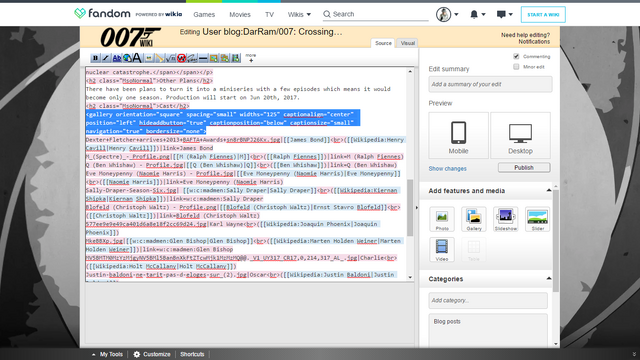Image resolution: width=640 pixels, height=360 pixels.
Task: Click source editor scroll down arrow
Action: 410,278
